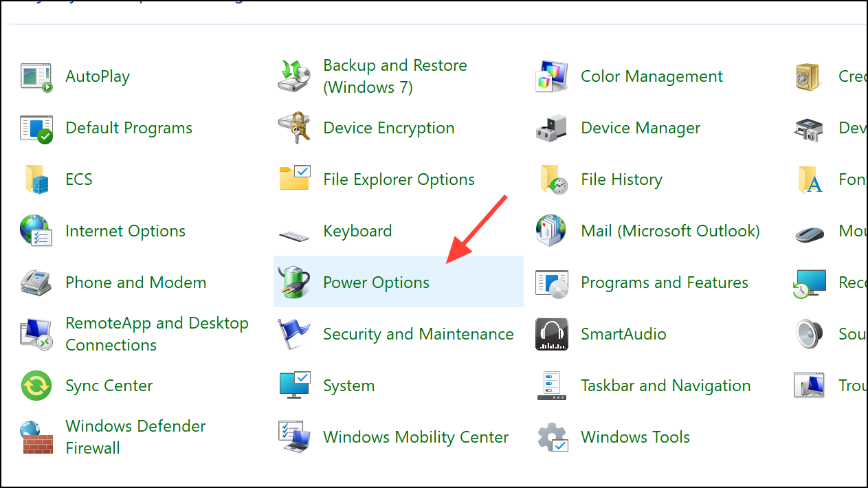Open Taskbar and Navigation settings

click(x=665, y=386)
